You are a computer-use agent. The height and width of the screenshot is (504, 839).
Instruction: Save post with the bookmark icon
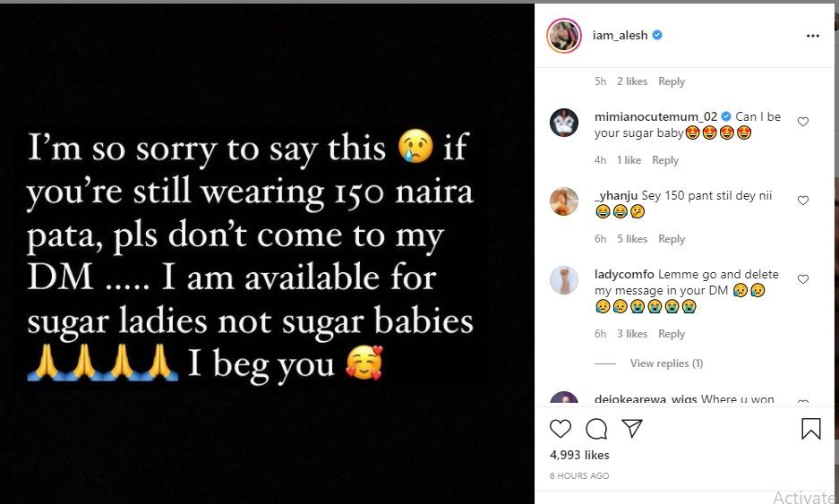811,429
